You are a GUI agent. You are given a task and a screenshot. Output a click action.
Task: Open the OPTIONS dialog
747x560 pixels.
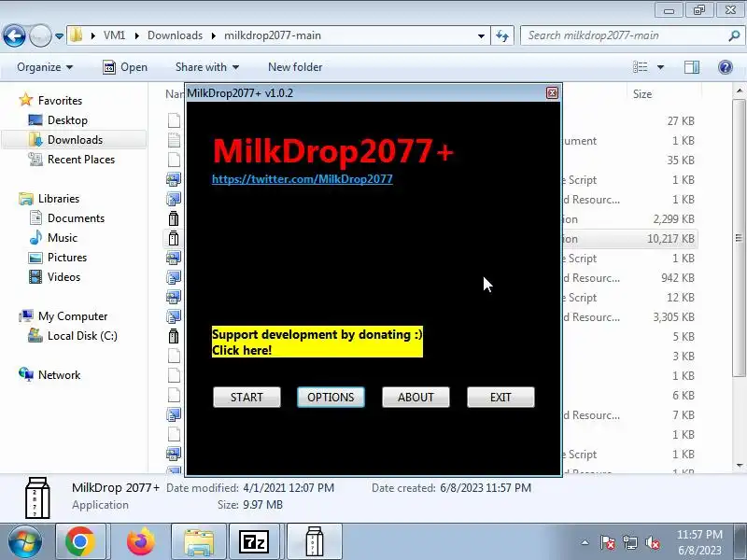(x=331, y=398)
